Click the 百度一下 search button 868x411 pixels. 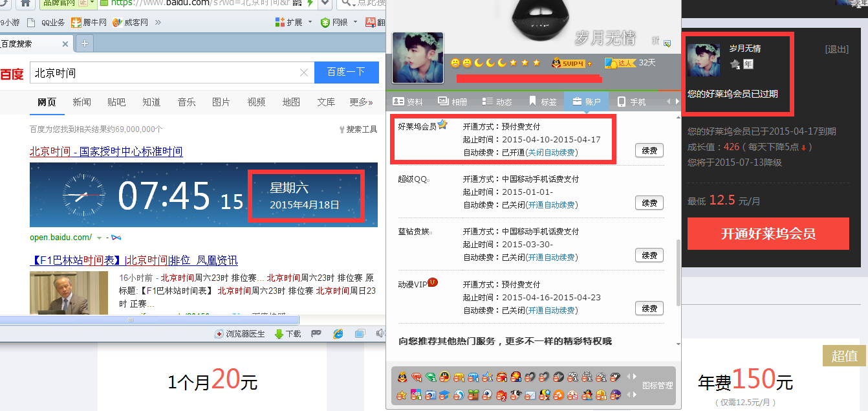coord(346,72)
